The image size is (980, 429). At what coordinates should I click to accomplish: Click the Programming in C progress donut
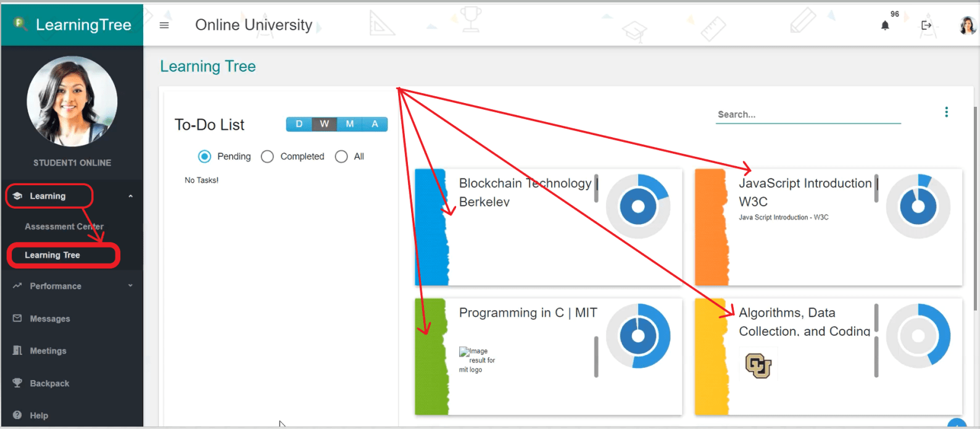coord(638,336)
